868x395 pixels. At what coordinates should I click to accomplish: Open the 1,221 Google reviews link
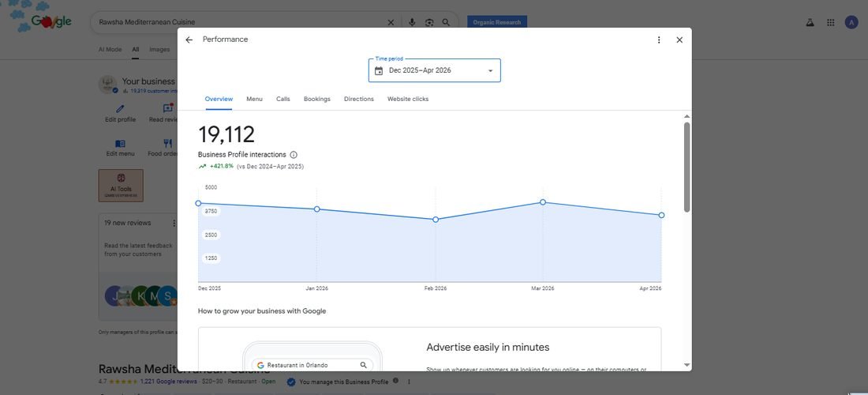click(x=168, y=382)
